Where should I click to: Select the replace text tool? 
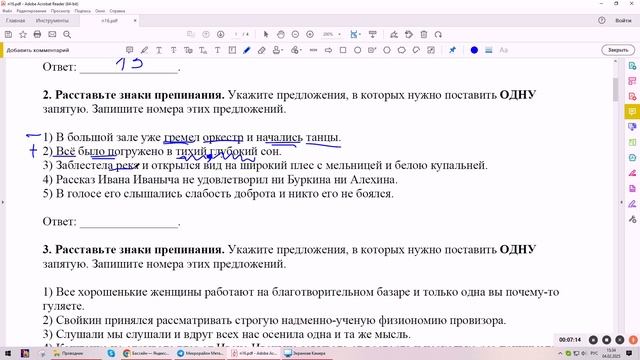pos(188,50)
